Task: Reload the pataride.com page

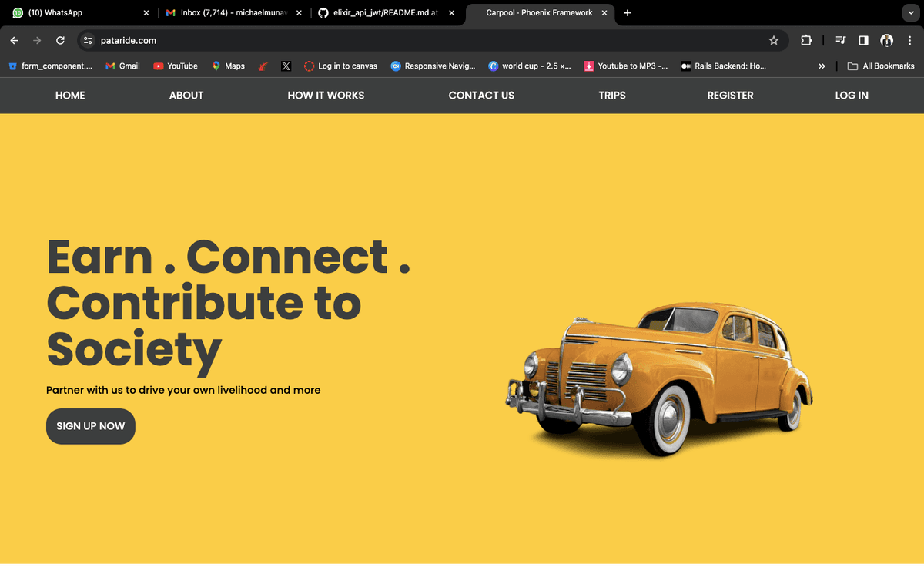Action: click(x=60, y=40)
